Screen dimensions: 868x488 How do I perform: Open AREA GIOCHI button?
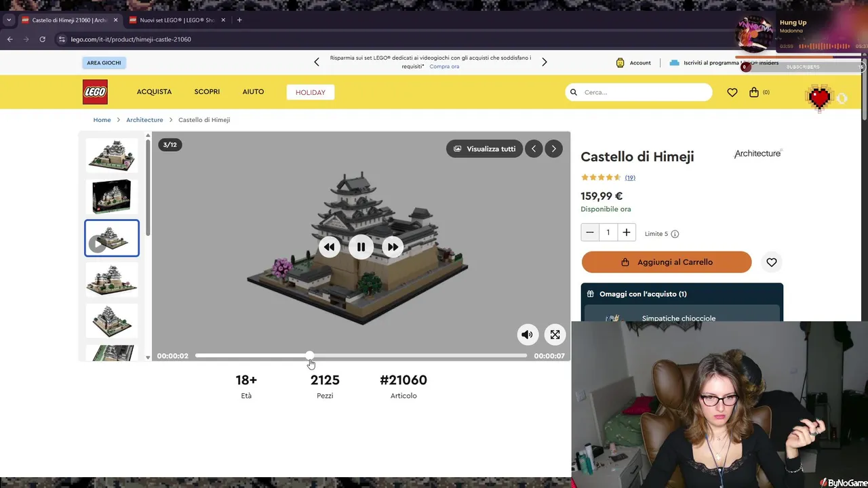pyautogui.click(x=104, y=63)
